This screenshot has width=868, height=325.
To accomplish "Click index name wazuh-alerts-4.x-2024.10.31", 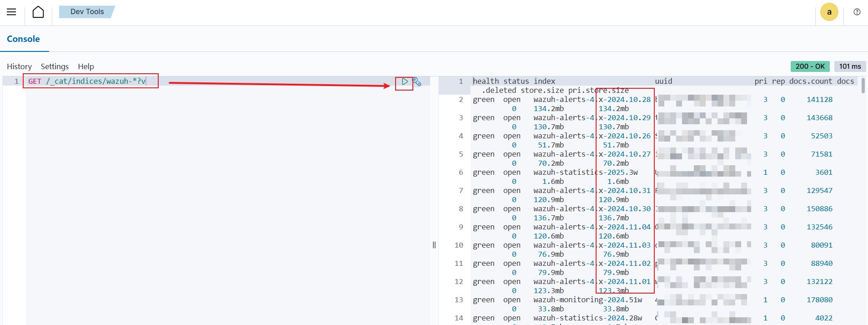I will [x=592, y=190].
